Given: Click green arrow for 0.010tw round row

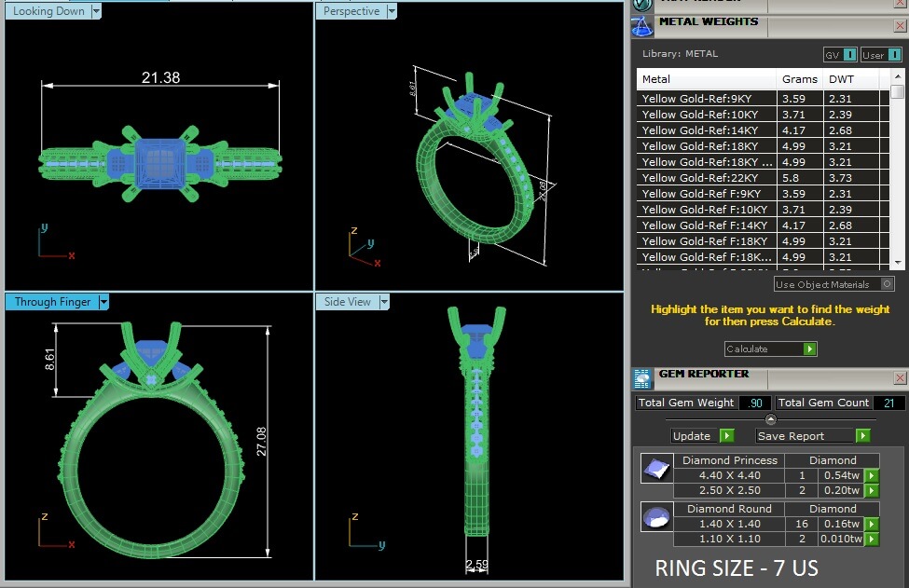Looking at the screenshot, I should (872, 540).
